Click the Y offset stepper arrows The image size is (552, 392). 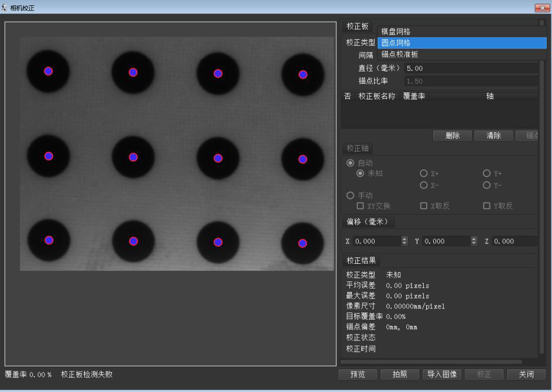tap(474, 241)
